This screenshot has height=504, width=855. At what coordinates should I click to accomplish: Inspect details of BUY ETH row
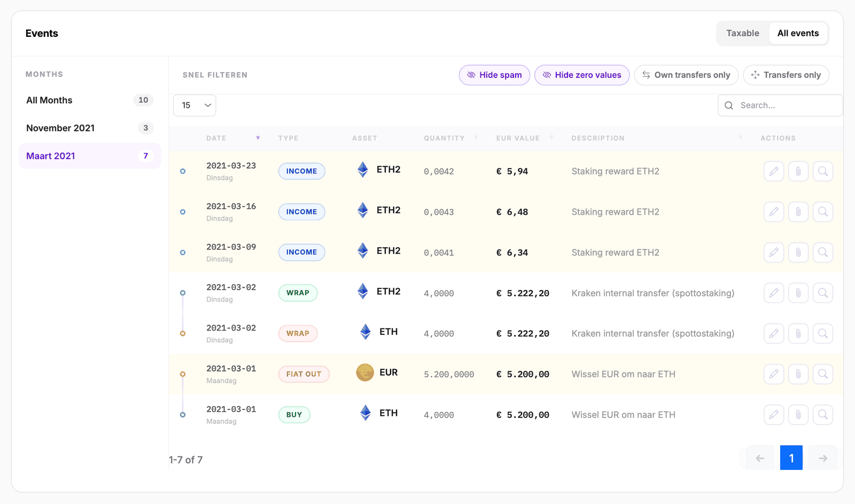click(823, 415)
